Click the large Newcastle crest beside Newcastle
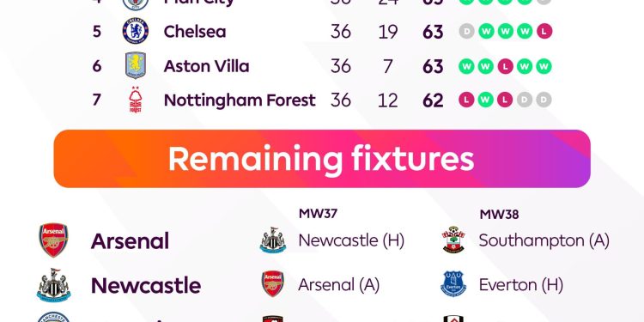Viewport: 644px width, 322px height. coord(53,285)
